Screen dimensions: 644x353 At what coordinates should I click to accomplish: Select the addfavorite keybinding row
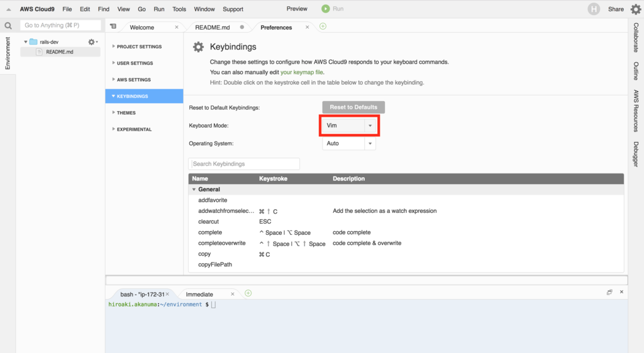(406, 200)
